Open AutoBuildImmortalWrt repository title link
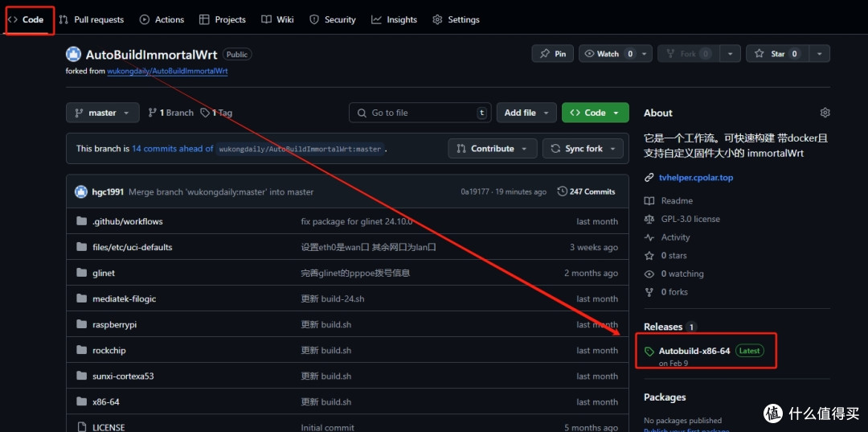The image size is (868, 432). (151, 54)
